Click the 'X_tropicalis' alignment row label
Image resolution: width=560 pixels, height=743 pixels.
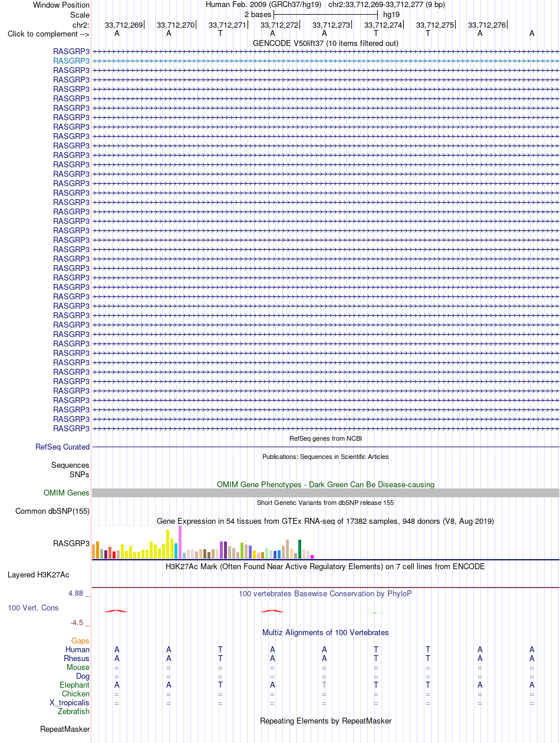(x=70, y=703)
